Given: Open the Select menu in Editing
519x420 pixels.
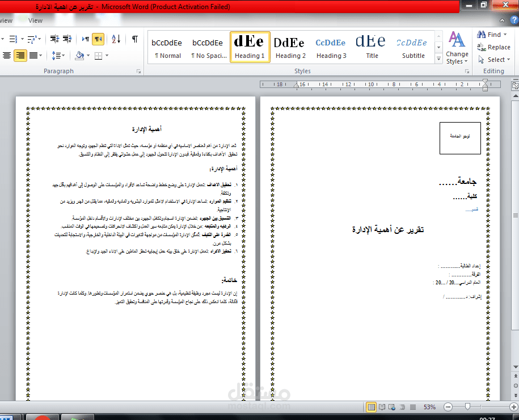Looking at the screenshot, I should (494, 60).
